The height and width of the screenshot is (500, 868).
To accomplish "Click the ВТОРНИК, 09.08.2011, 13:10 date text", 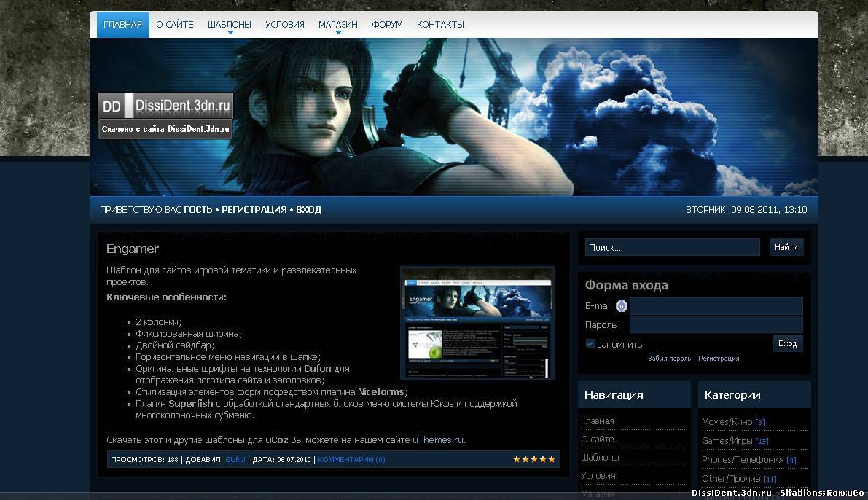I will (746, 210).
